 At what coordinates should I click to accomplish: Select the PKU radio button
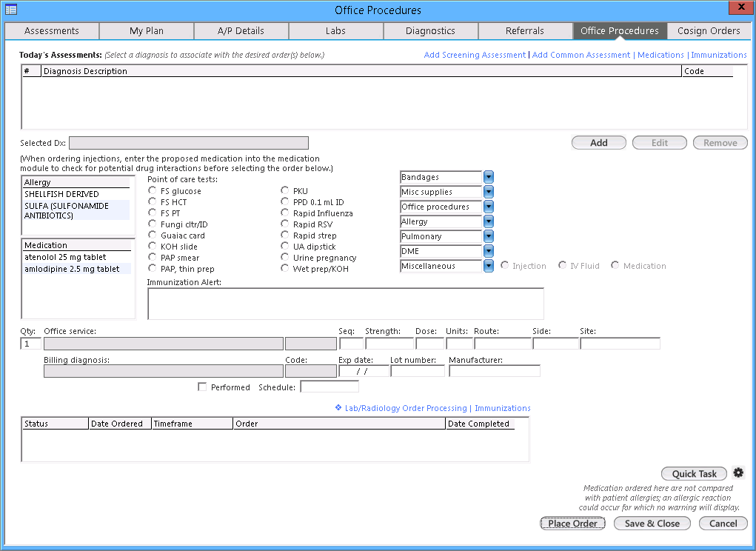coord(285,190)
